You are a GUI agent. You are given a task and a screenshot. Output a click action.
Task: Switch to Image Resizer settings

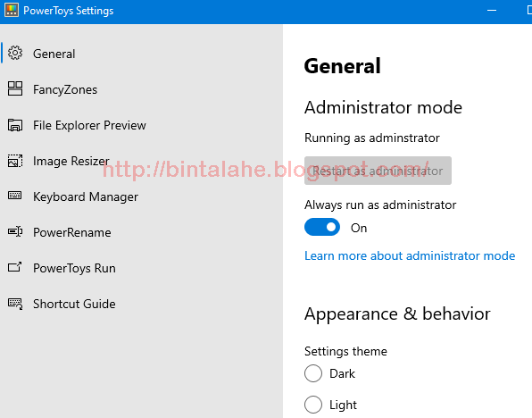point(142,161)
